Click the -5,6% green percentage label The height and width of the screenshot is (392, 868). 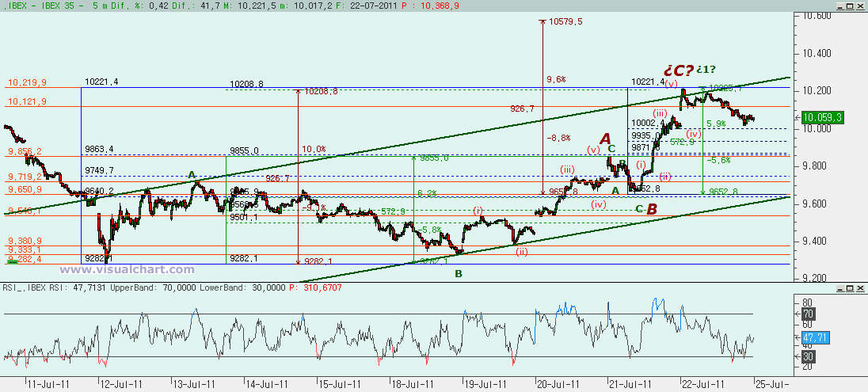(x=718, y=160)
